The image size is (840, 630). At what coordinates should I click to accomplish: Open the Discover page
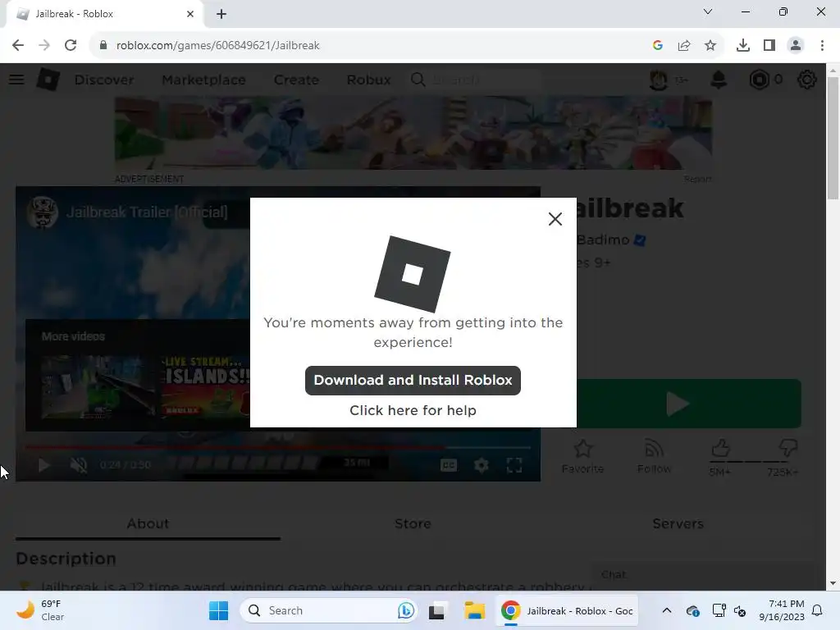(104, 80)
